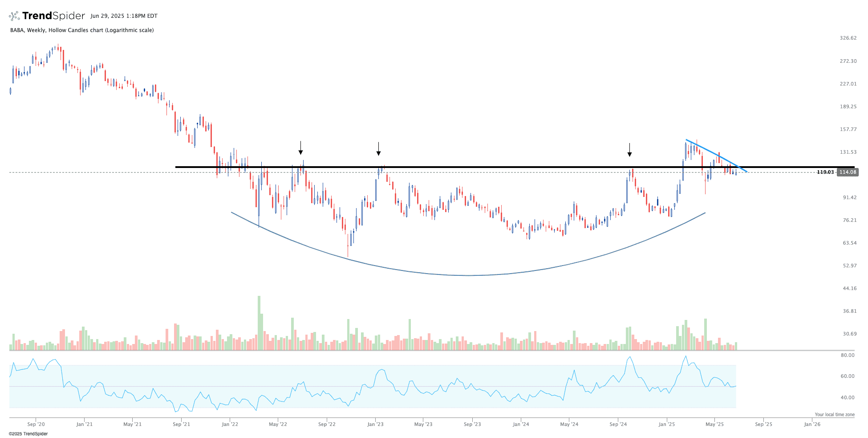The height and width of the screenshot is (438, 868).
Task: Click the chart title starting with BABA, Weekly
Action: coord(82,30)
